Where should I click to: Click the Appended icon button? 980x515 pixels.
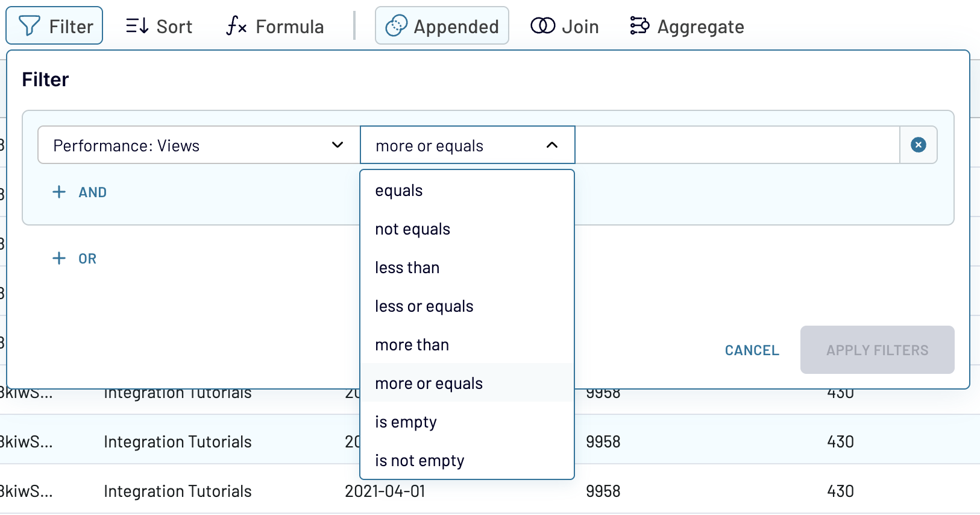point(396,26)
